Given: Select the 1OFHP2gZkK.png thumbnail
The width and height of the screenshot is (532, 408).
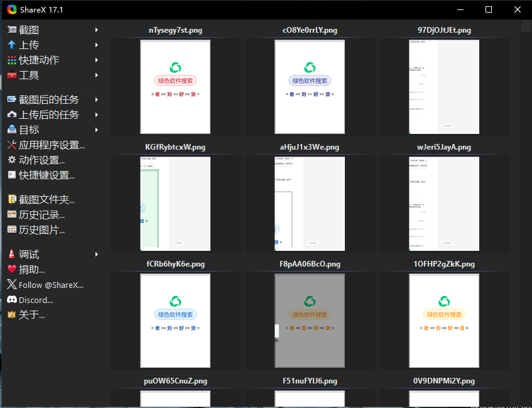Looking at the screenshot, I should (x=444, y=321).
